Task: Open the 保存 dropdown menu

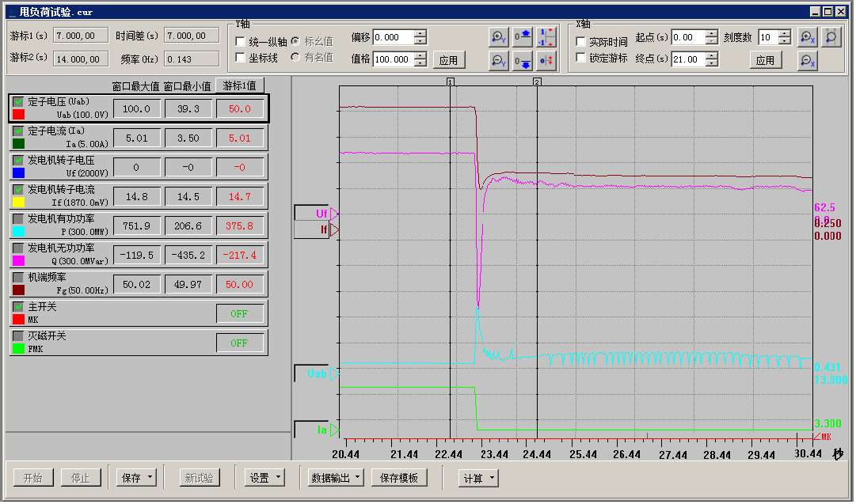Action: click(x=136, y=478)
